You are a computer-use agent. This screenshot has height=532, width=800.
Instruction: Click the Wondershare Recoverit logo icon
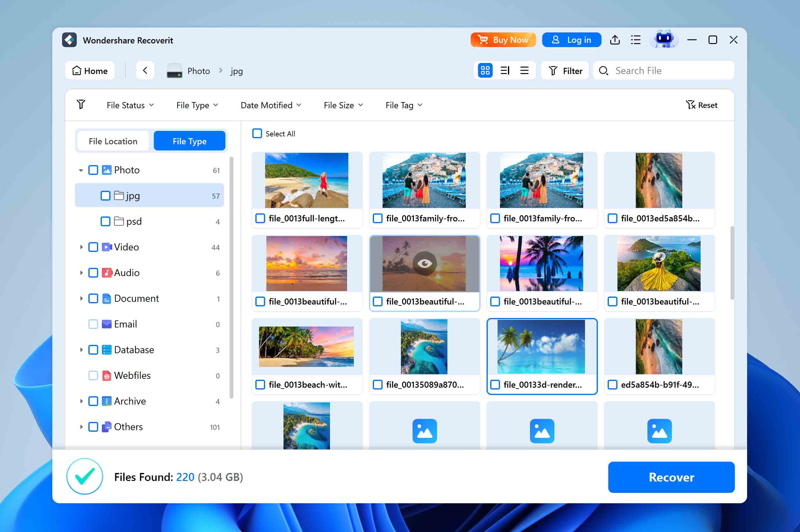tap(69, 40)
